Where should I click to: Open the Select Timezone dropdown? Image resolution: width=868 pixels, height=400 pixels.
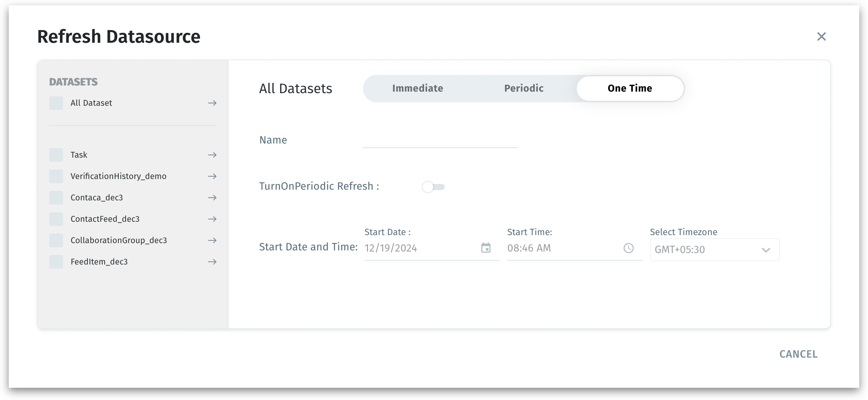click(x=714, y=250)
